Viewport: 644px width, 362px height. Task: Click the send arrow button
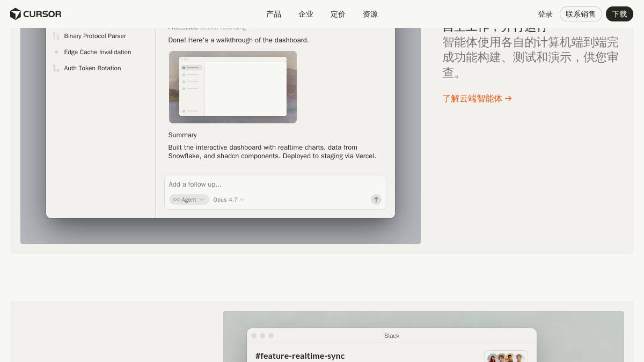376,200
